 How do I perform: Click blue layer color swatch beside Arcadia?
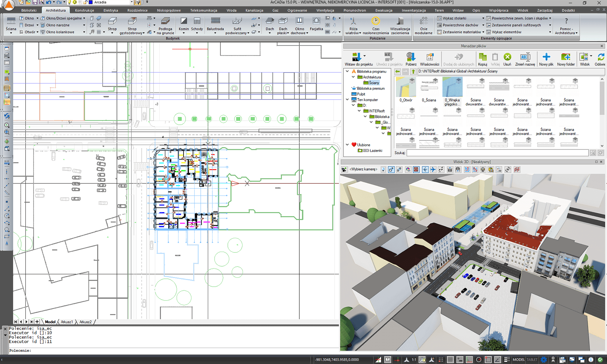point(91,2)
